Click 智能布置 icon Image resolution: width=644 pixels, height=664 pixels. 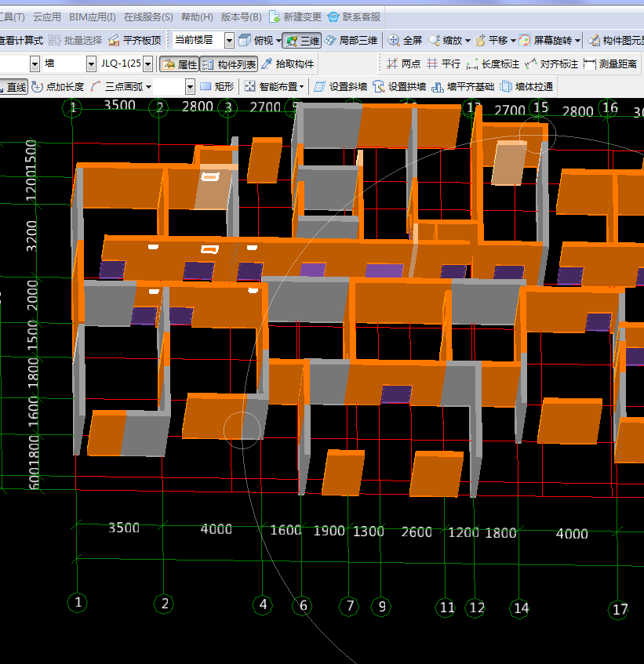click(250, 87)
